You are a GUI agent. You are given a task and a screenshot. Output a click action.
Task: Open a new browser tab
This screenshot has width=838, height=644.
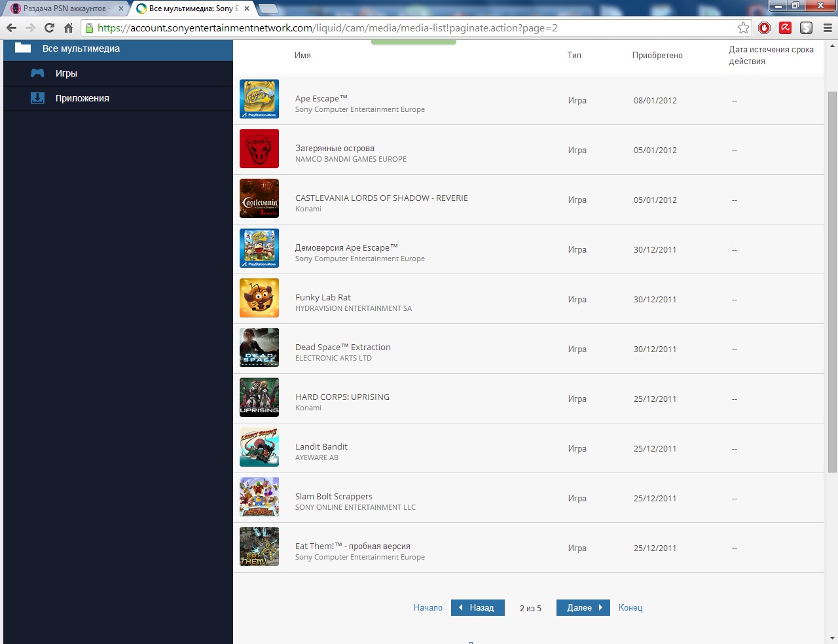(x=268, y=9)
